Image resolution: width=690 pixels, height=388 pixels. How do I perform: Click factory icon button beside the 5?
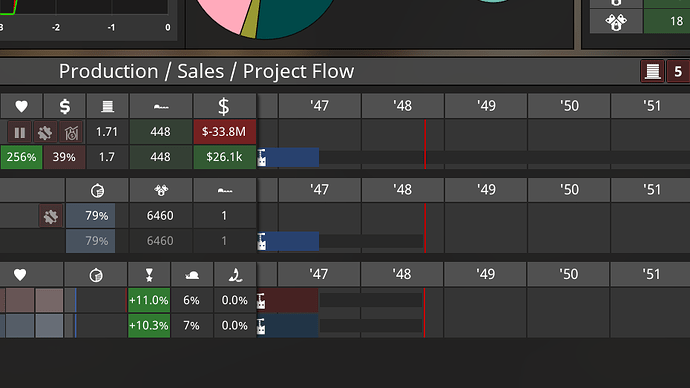coord(652,71)
